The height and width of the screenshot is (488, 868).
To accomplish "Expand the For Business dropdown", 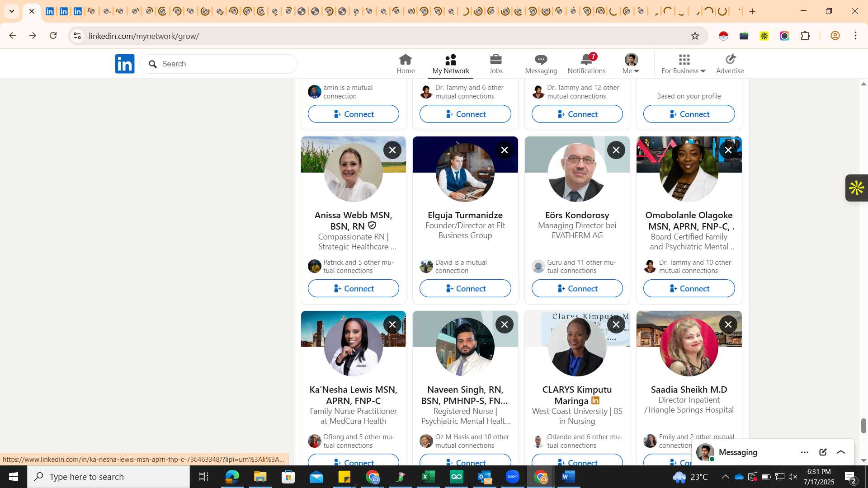I will pos(684,64).
